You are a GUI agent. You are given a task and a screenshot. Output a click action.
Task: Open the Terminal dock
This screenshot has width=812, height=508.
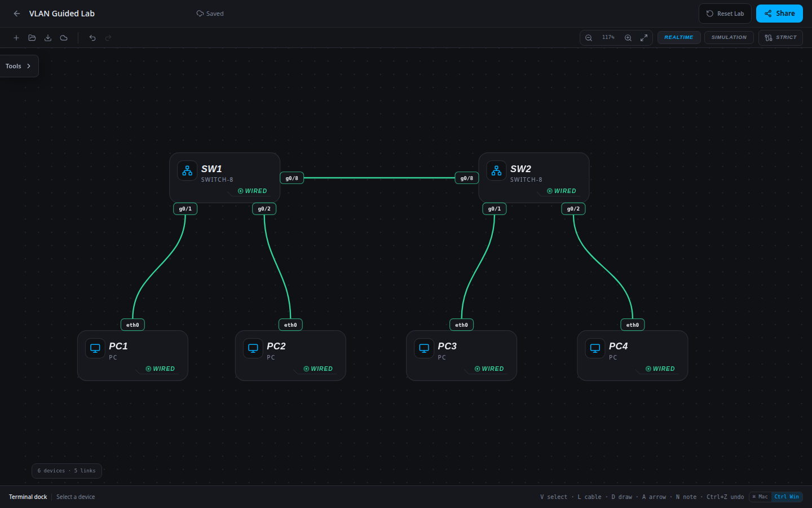28,497
